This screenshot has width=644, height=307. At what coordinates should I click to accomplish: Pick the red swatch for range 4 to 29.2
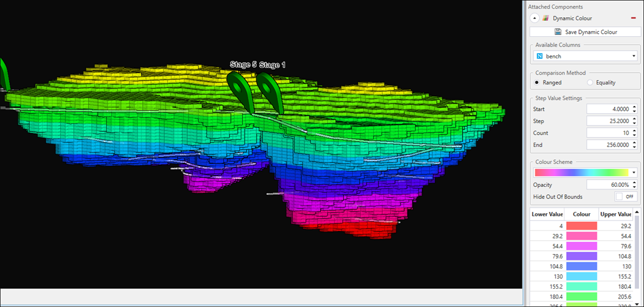click(581, 226)
